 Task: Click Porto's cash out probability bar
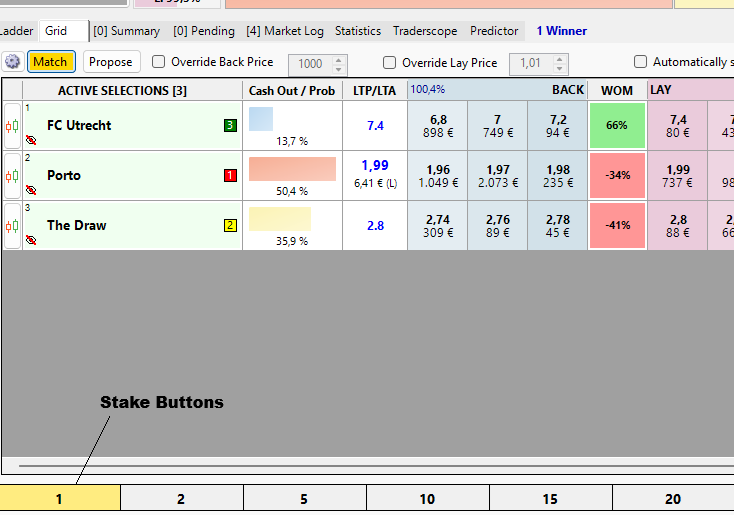click(292, 169)
